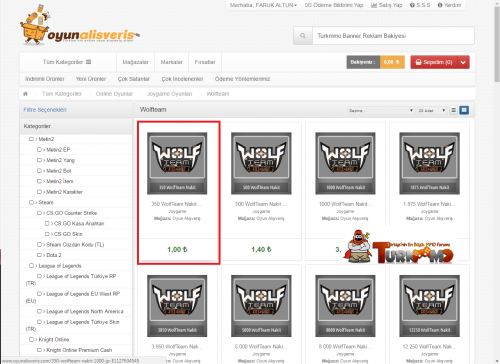The image size is (500, 364).
Task: Open the Tüm Kategoriler menu
Action: [x=67, y=62]
